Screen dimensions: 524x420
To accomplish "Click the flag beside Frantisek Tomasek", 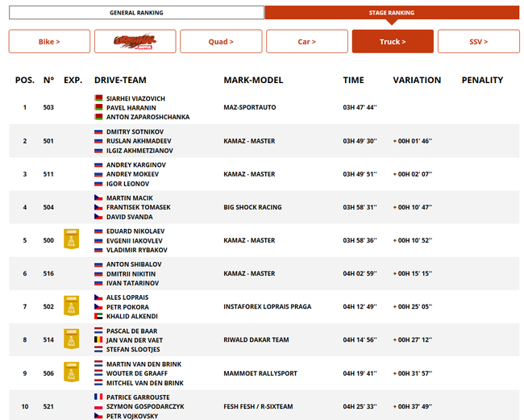I will coord(98,207).
